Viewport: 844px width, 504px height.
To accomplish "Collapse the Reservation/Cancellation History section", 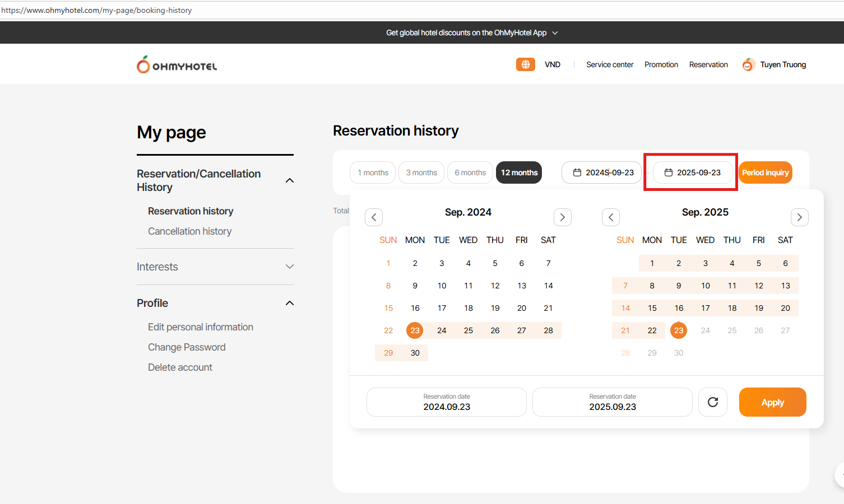I will [289, 180].
